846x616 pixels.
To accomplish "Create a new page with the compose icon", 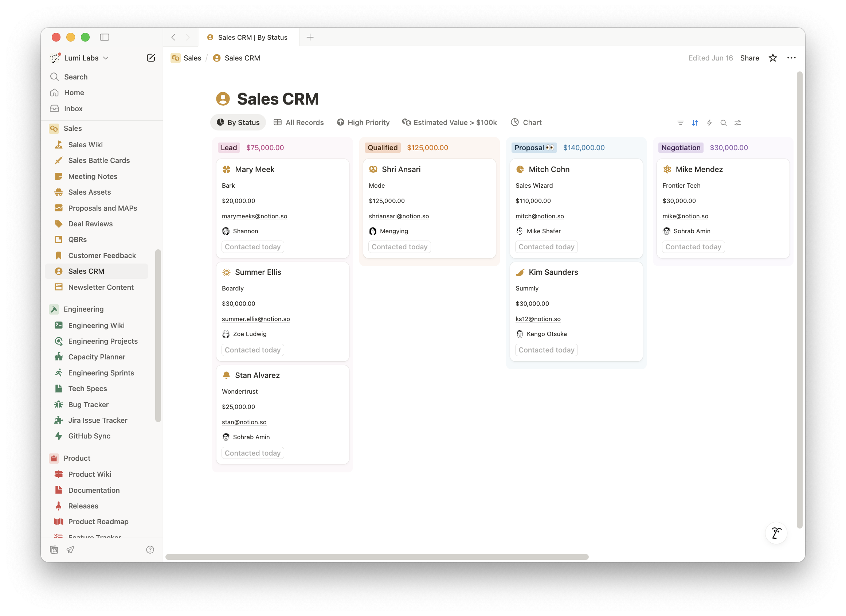I will [151, 58].
